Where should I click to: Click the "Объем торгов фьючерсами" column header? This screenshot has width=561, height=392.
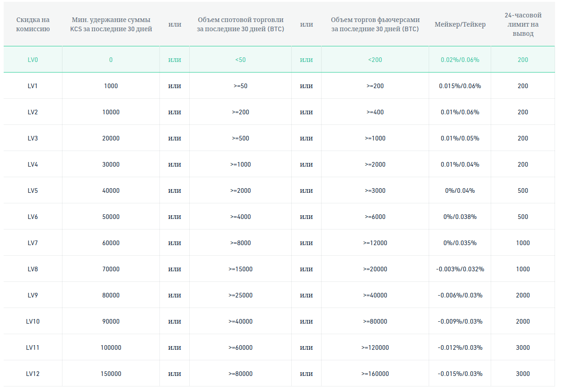[x=375, y=24]
